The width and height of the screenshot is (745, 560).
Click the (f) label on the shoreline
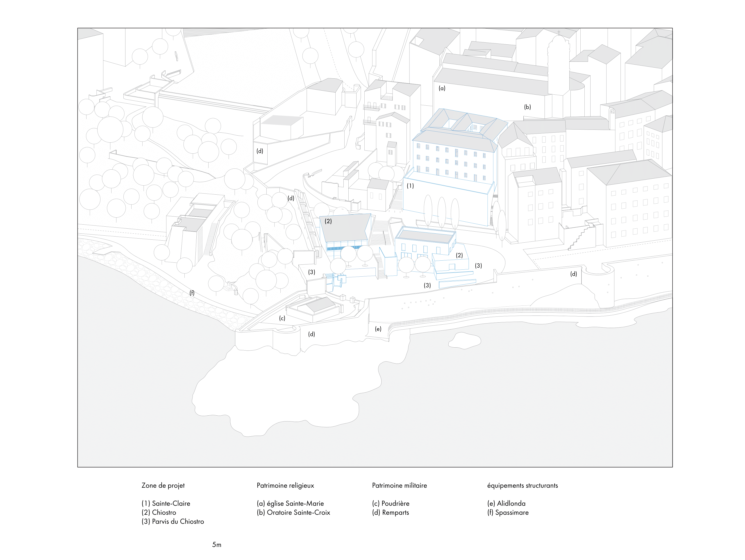pyautogui.click(x=192, y=293)
